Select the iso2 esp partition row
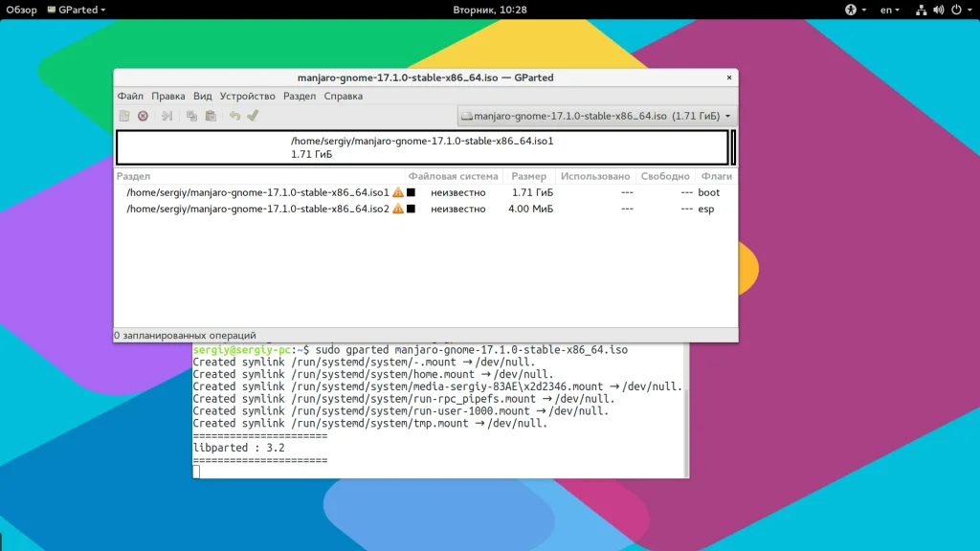The height and width of the screenshot is (551, 980). [x=258, y=209]
